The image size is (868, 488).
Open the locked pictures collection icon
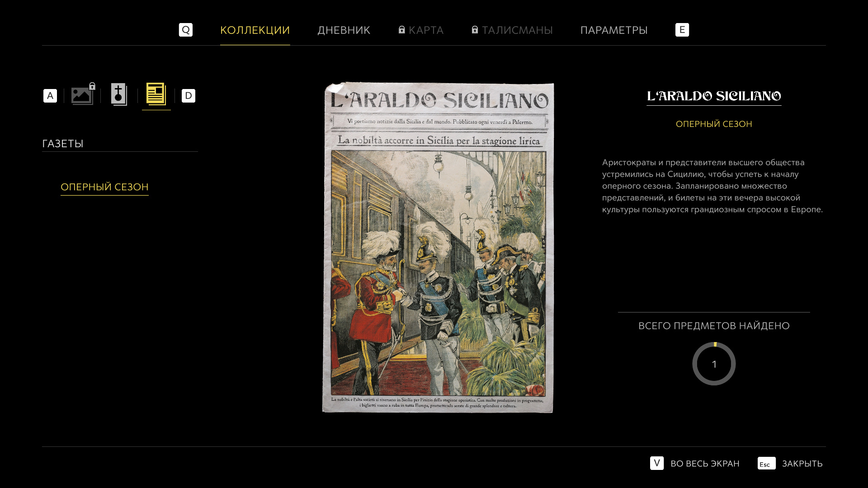[x=83, y=94]
